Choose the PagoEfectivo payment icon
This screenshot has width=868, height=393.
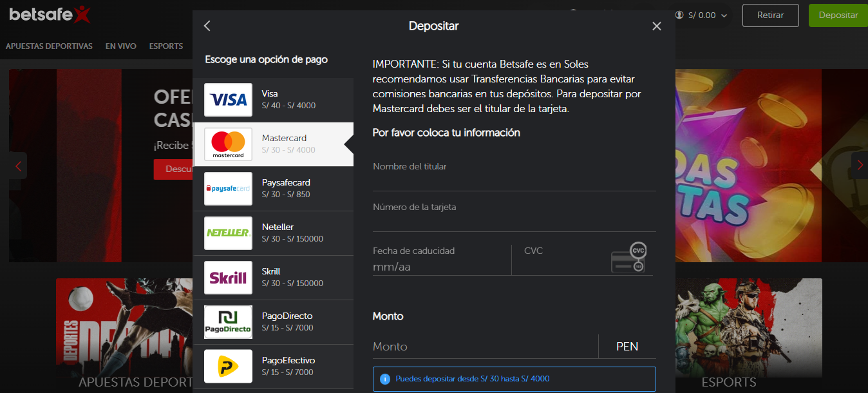(x=227, y=366)
